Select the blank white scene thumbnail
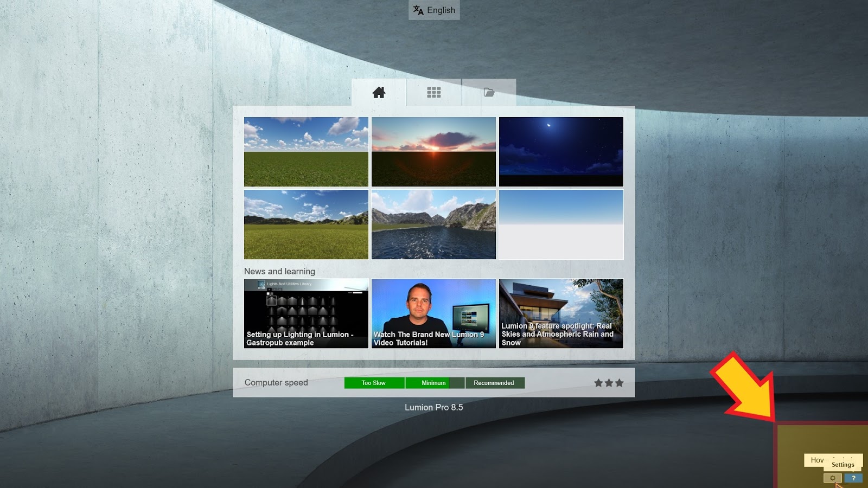 (x=561, y=224)
